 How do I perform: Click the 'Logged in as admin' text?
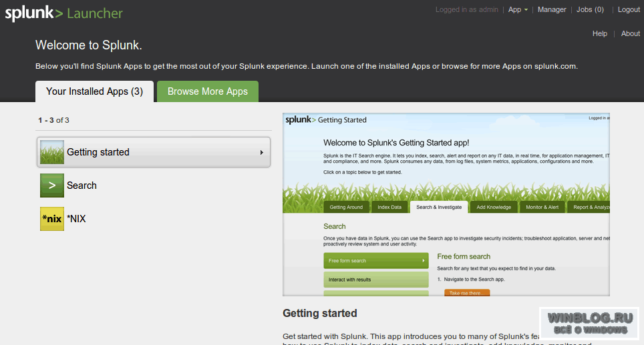tap(466, 9)
